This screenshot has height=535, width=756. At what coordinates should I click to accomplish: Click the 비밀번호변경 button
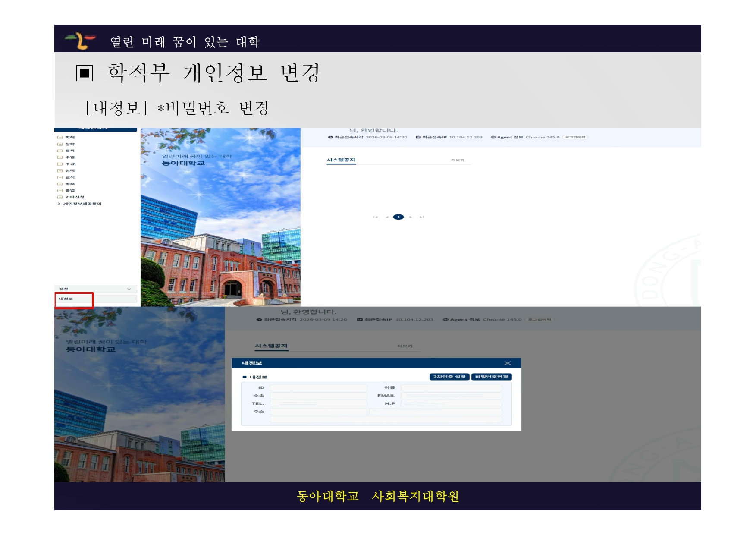491,377
